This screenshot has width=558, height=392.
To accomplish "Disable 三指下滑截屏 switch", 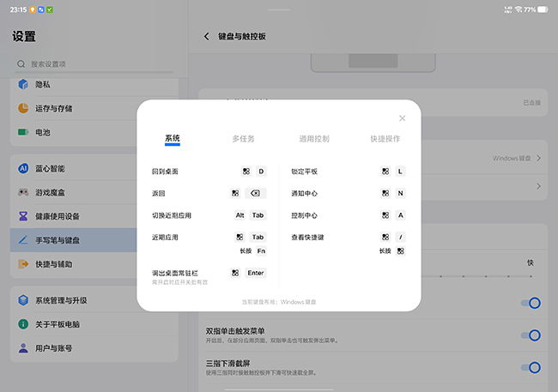I will click(x=530, y=367).
